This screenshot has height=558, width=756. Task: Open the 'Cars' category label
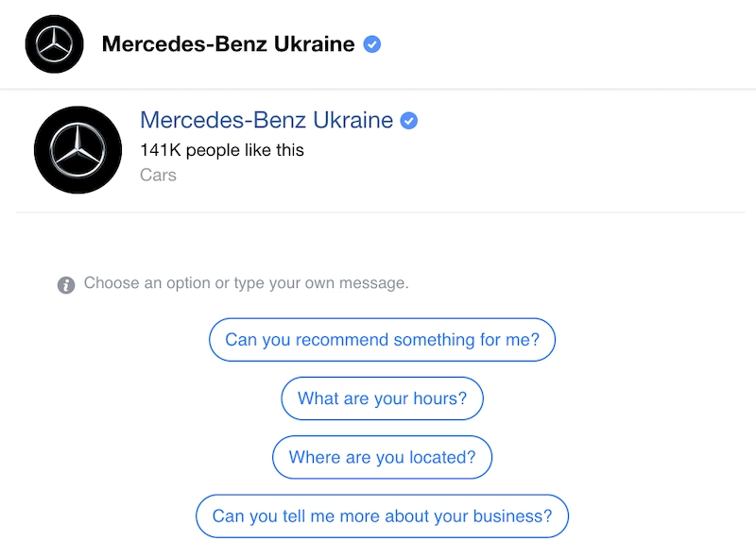pos(158,175)
